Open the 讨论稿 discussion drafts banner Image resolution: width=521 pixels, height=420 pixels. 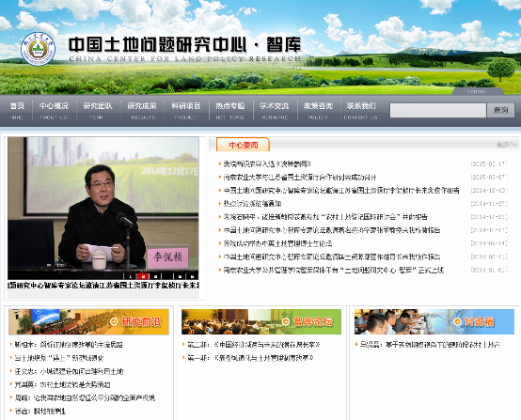[434, 321]
